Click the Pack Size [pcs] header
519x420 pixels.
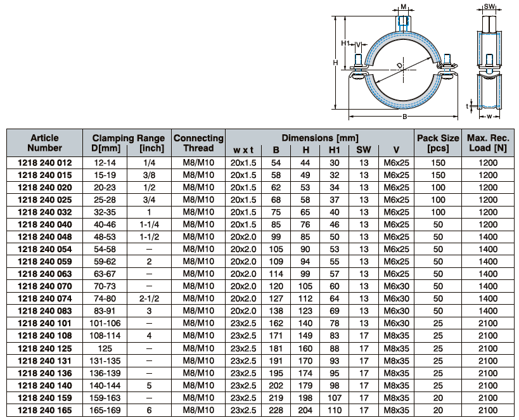click(437, 143)
